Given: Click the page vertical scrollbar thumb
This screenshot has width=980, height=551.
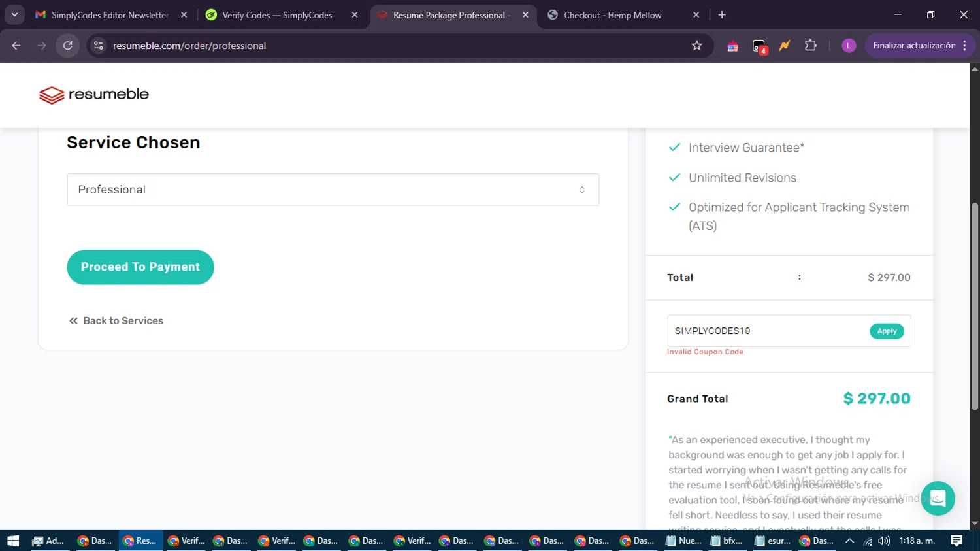Looking at the screenshot, I should tap(975, 306).
